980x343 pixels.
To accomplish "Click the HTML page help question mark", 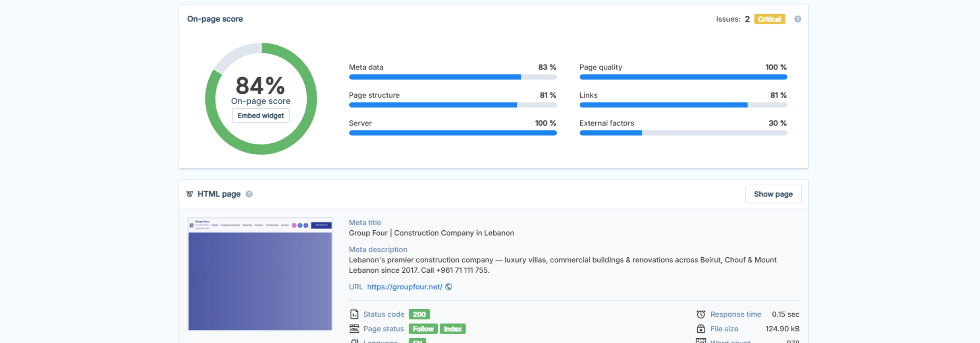I will point(249,194).
